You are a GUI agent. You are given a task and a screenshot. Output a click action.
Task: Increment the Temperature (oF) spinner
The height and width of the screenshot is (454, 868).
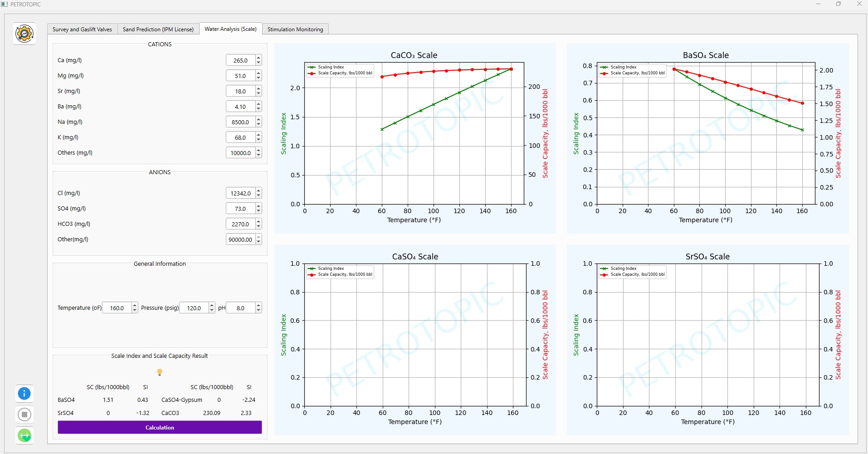(x=135, y=305)
